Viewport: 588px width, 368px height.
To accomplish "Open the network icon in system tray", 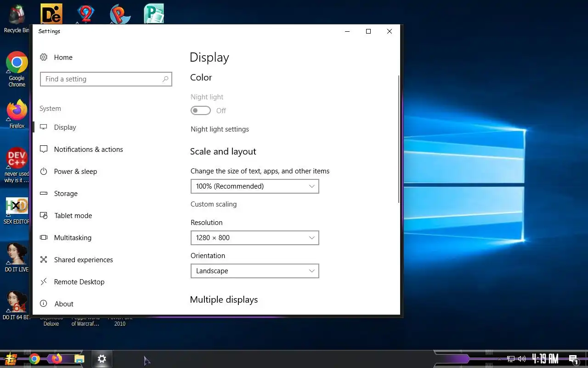I will pyautogui.click(x=511, y=359).
